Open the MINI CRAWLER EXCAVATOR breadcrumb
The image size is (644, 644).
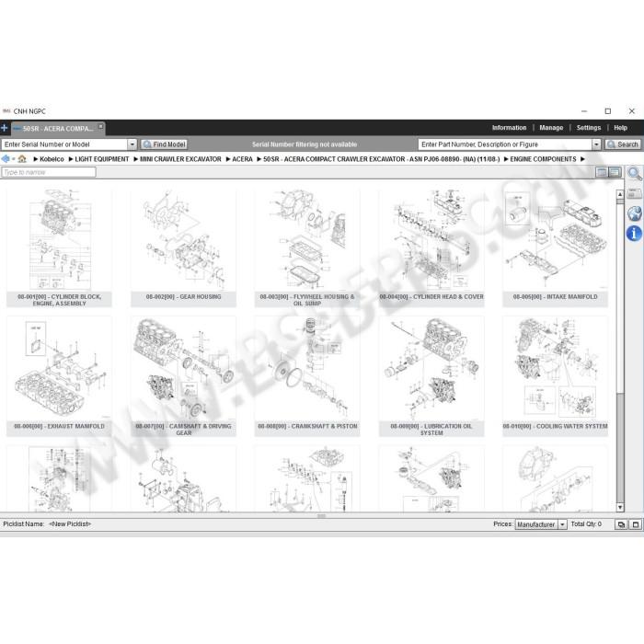pyautogui.click(x=180, y=159)
